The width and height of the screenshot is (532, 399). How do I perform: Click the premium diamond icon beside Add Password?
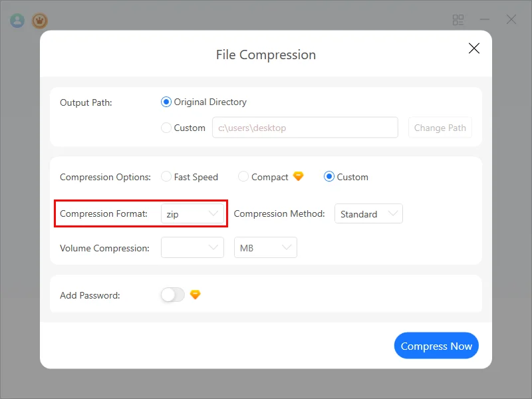point(195,295)
